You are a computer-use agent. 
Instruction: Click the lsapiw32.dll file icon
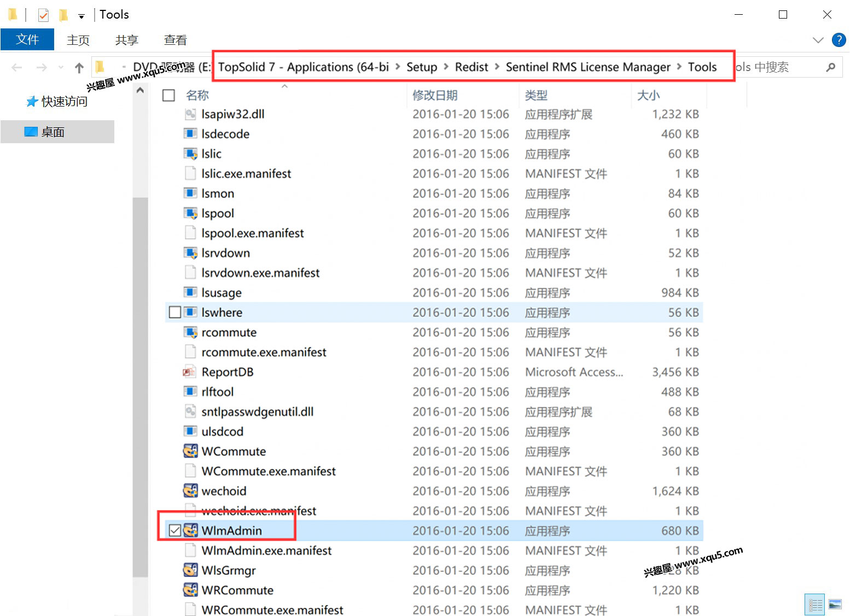190,114
